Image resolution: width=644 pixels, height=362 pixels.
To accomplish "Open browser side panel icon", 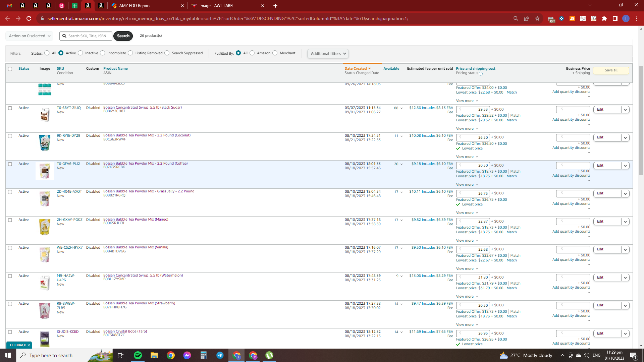I will click(x=615, y=18).
